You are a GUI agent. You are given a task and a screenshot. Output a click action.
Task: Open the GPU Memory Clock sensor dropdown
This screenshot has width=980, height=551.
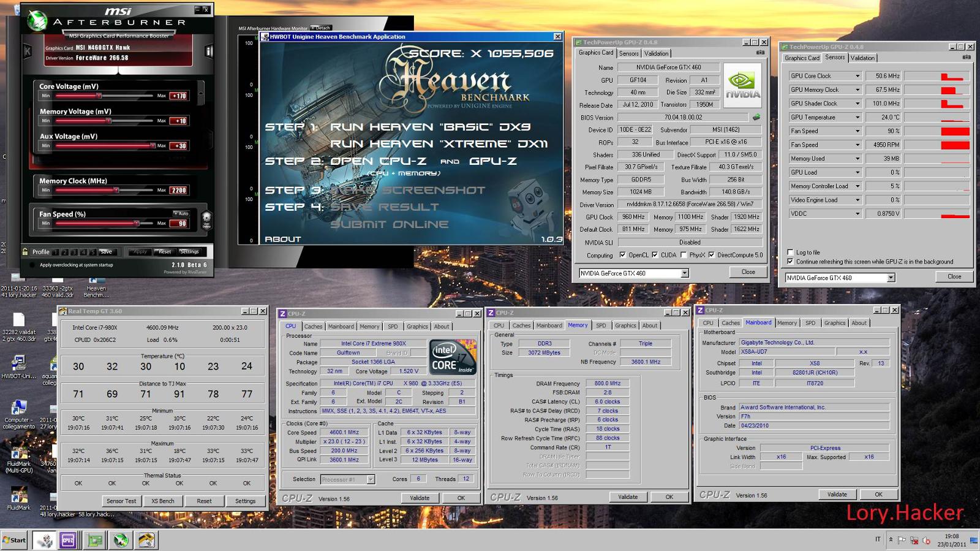coord(858,89)
